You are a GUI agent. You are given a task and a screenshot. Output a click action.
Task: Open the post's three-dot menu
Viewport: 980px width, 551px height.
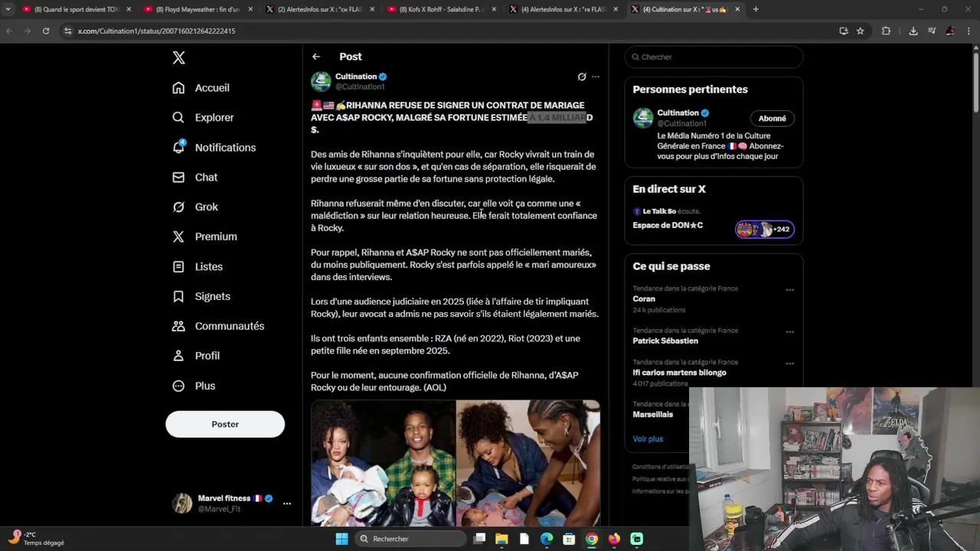click(x=596, y=77)
